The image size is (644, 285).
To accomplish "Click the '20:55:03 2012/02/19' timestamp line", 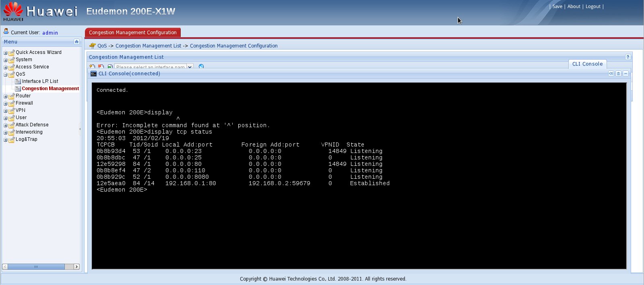I will click(133, 138).
